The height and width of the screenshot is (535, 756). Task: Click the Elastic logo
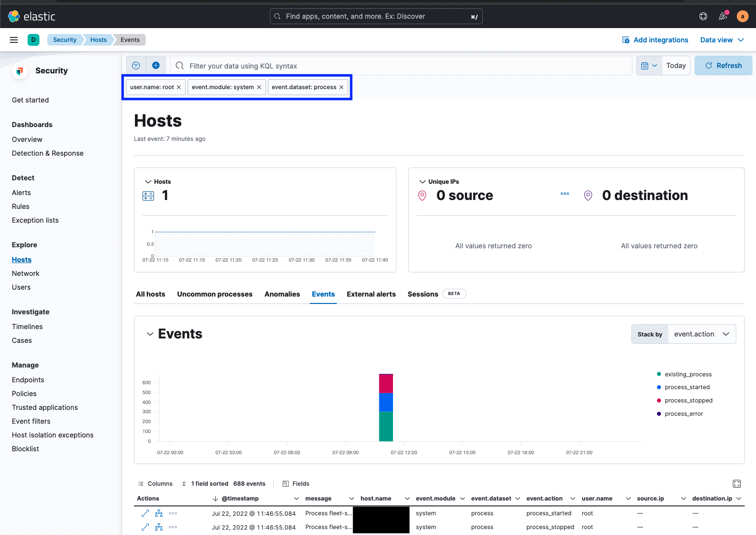tap(32, 16)
